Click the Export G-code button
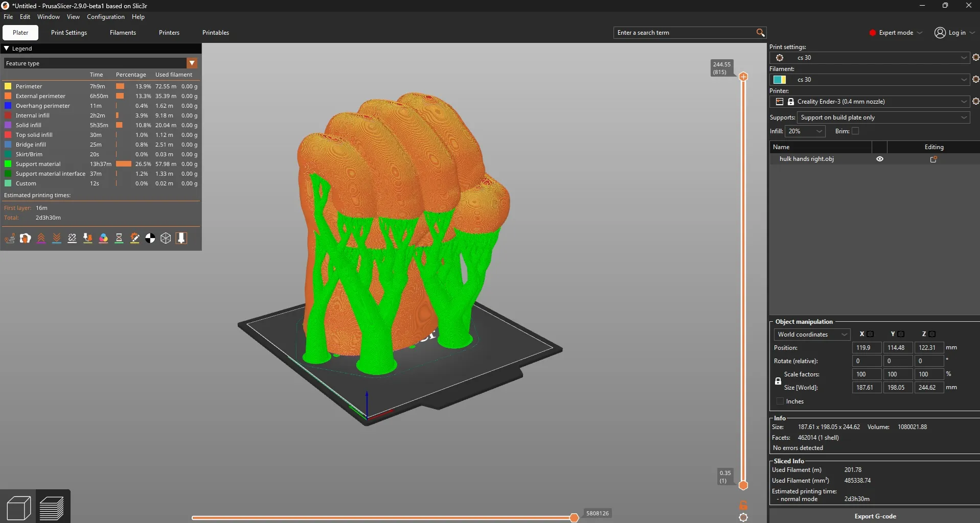This screenshot has width=980, height=523. click(875, 516)
